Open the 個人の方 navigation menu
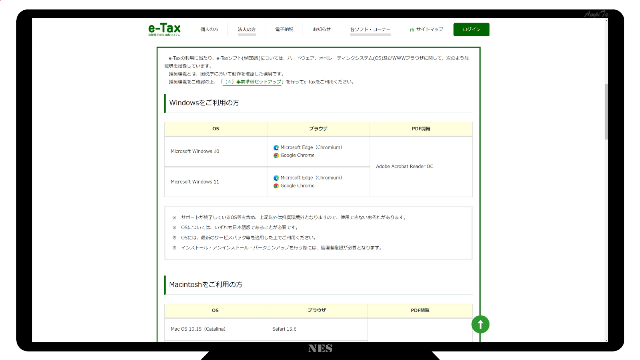 (x=209, y=29)
